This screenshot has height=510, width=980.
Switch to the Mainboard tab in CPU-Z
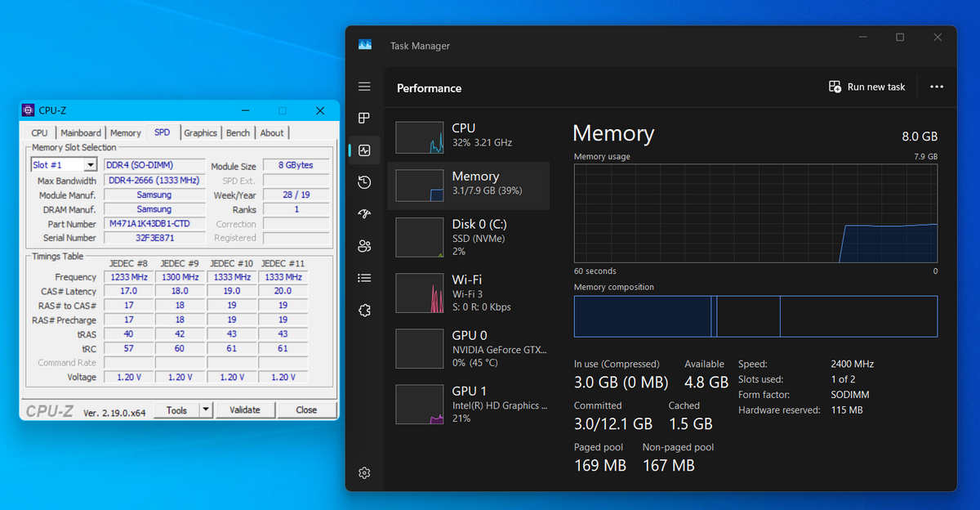tap(81, 132)
